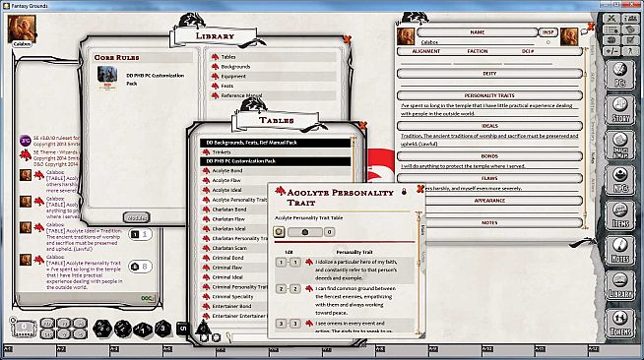Open the Notes sidebar panel
This screenshot has width=644, height=360.
[619, 251]
